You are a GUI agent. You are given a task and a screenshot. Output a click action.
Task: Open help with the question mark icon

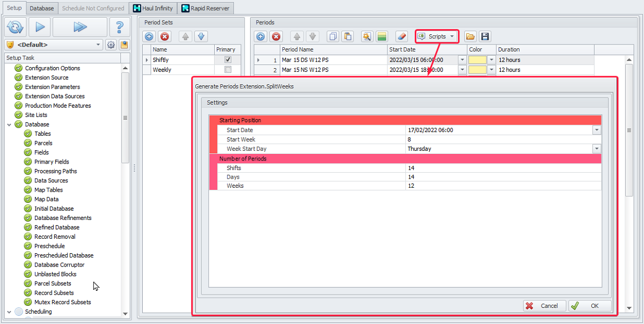[120, 27]
